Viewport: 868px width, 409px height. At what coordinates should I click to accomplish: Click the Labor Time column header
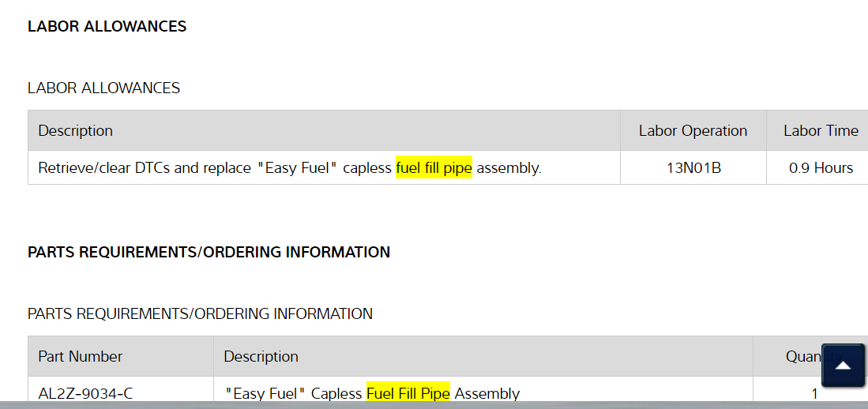point(821,131)
